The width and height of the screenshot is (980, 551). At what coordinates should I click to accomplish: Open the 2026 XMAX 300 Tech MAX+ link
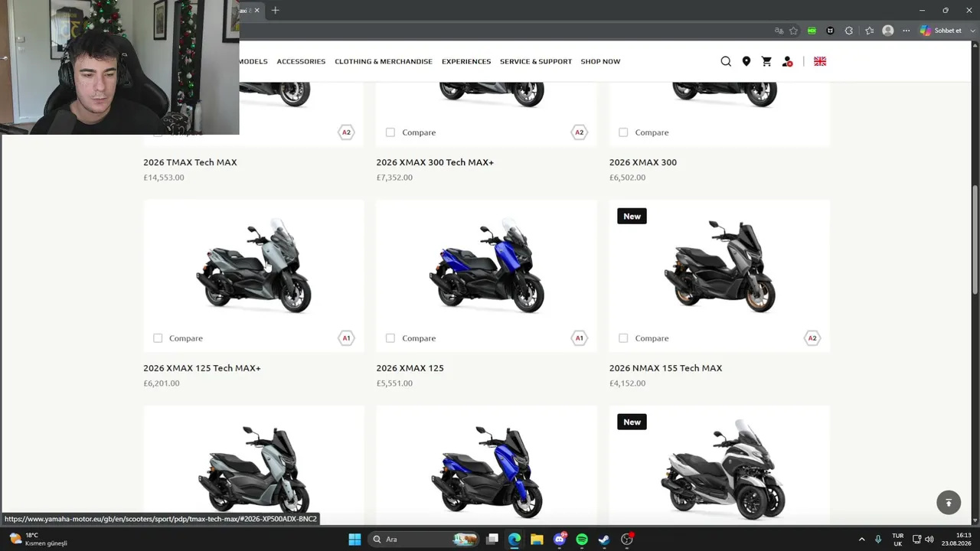click(x=435, y=162)
